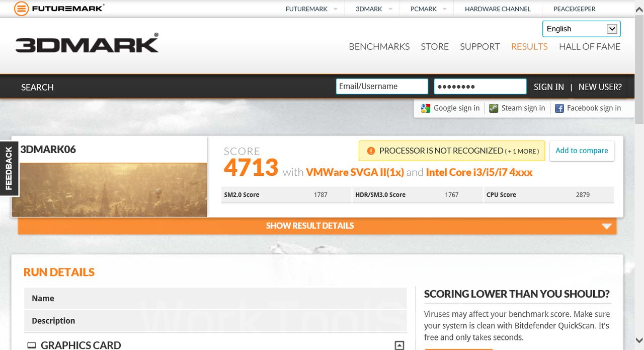Click the Graphics Card section heading
This screenshot has width=644, height=350.
(81, 345)
